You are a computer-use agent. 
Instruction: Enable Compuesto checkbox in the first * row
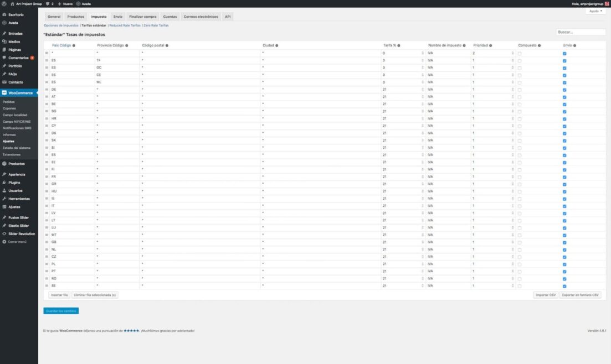pyautogui.click(x=520, y=53)
